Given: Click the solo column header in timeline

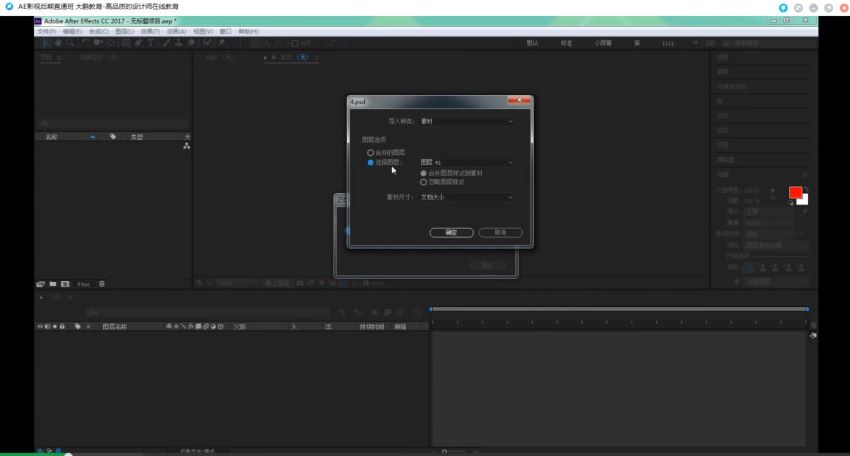Looking at the screenshot, I should [55, 326].
